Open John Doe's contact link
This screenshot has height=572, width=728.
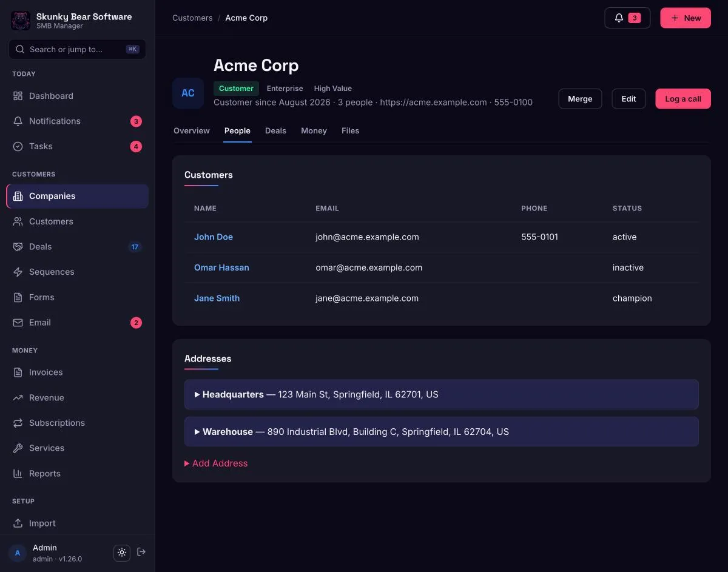(x=214, y=237)
